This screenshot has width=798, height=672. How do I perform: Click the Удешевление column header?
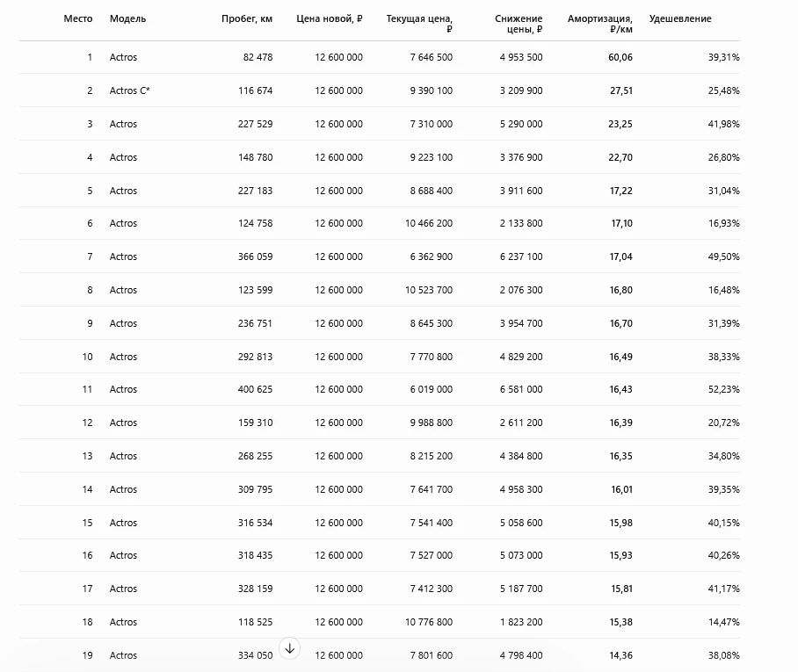(x=680, y=18)
